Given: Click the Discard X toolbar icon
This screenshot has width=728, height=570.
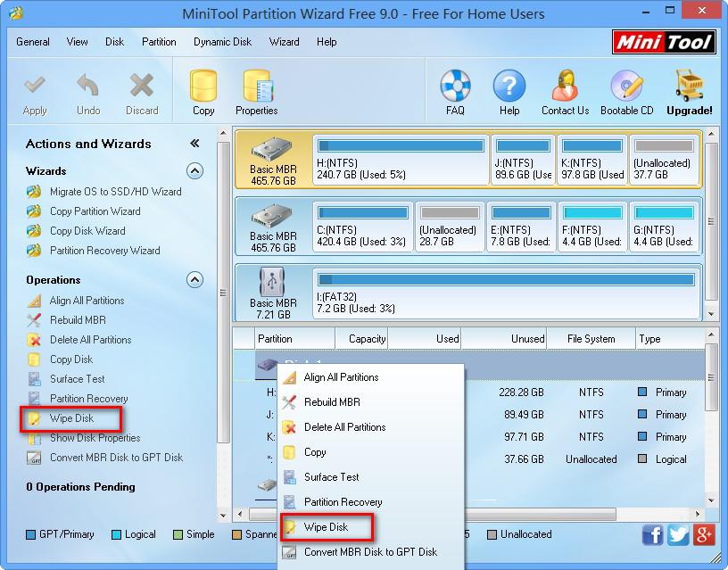Looking at the screenshot, I should click(142, 86).
